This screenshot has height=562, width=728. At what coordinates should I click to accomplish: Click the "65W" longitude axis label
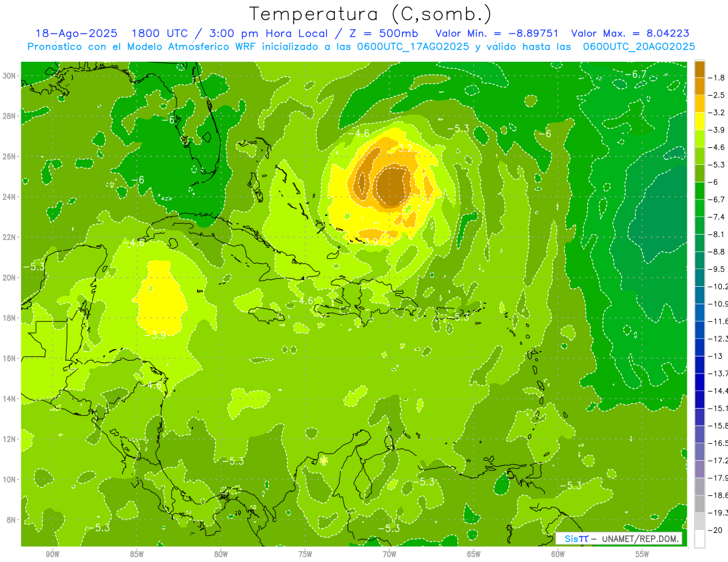point(474,554)
